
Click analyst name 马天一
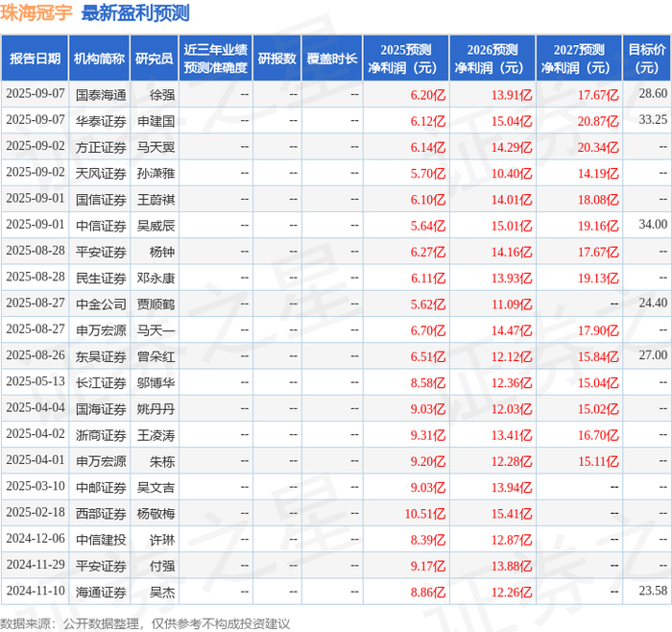pos(156,330)
